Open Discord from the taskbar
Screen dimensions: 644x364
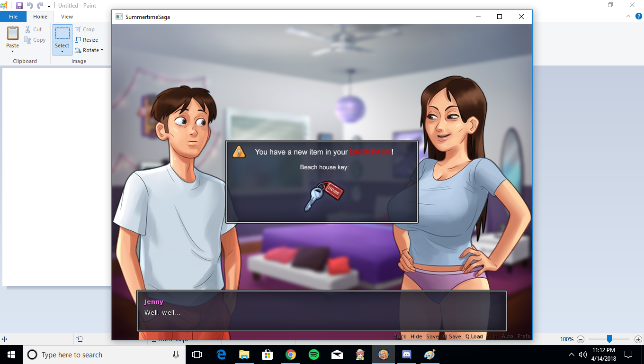coord(406,355)
